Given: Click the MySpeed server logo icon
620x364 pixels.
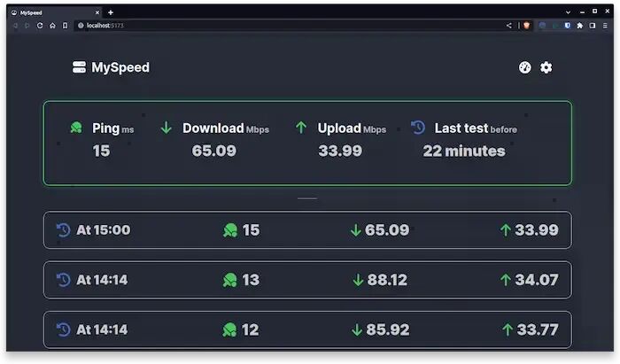Looking at the screenshot, I should [x=79, y=66].
